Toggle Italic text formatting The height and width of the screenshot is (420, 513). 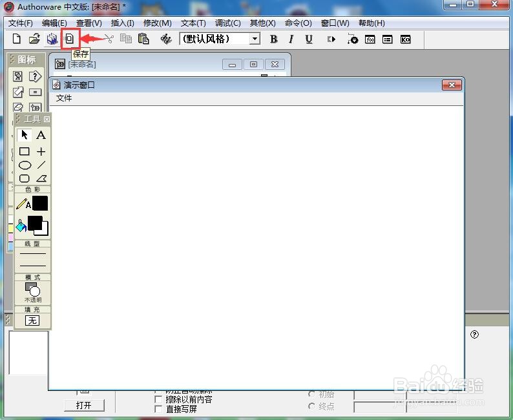click(291, 39)
